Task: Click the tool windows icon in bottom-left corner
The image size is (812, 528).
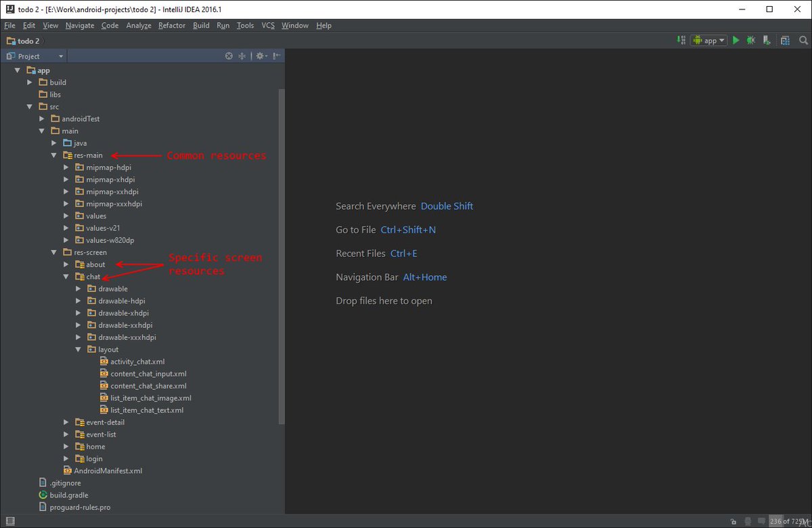Action: (x=9, y=521)
